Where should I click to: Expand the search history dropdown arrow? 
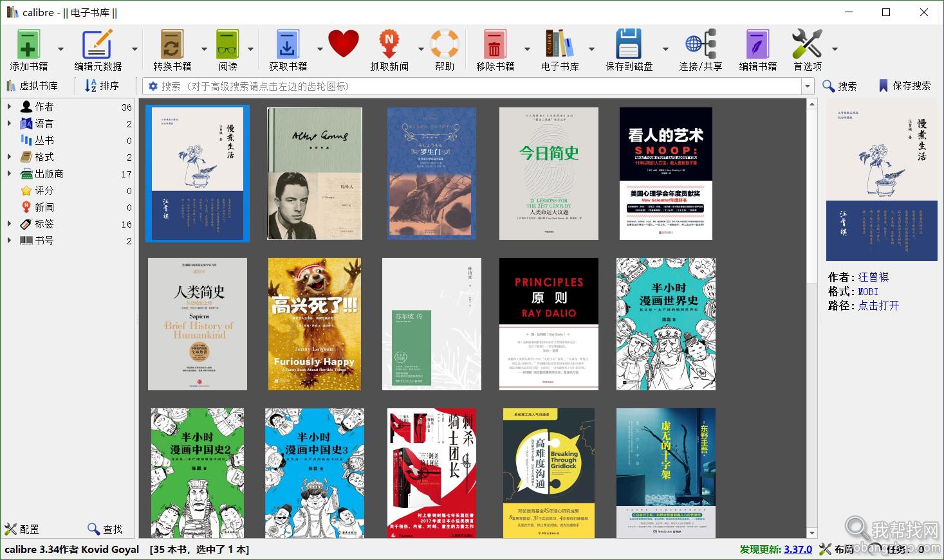click(x=808, y=86)
